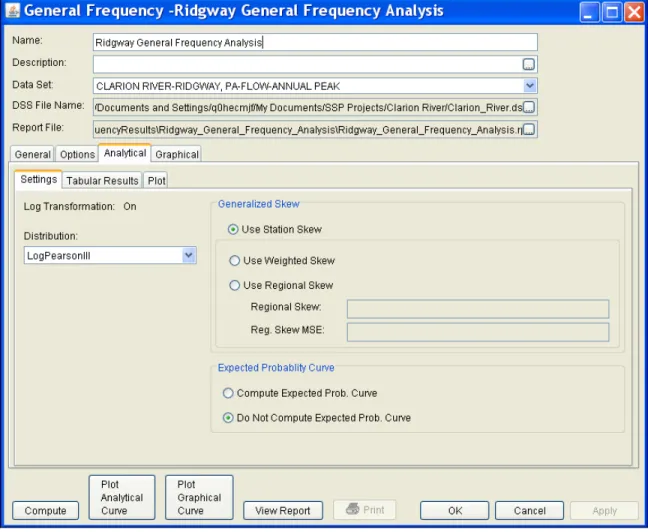Open the View Report button

coord(283,511)
